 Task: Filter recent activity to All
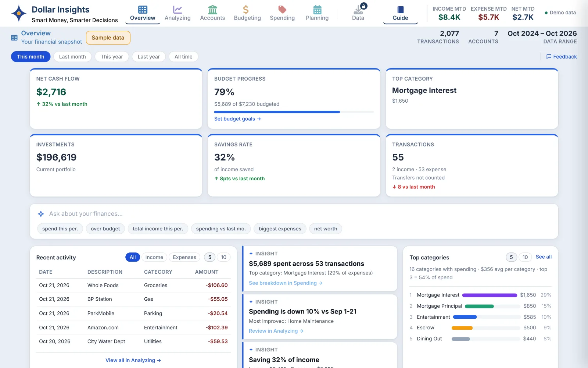[x=133, y=257]
